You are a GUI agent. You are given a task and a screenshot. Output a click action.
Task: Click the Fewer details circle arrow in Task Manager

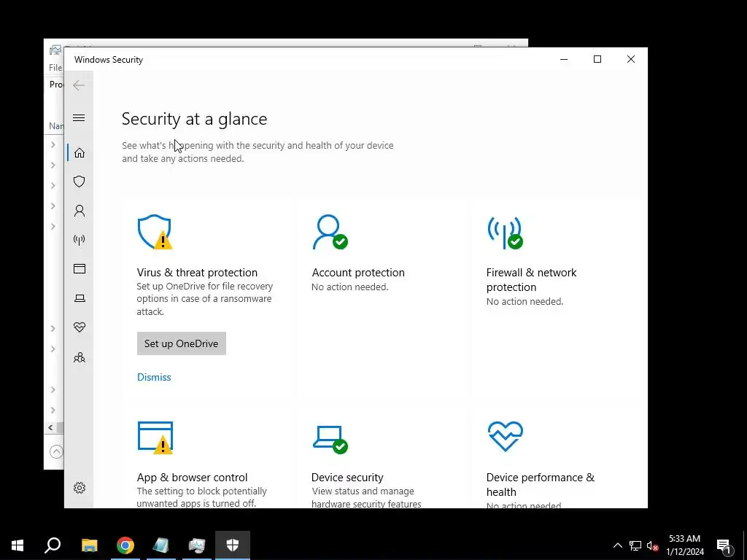[56, 451]
